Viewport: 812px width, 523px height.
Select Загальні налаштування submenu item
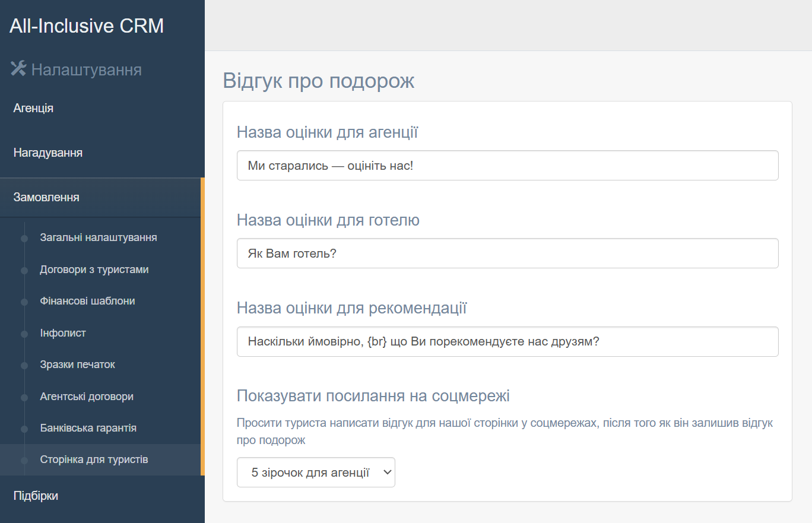pos(99,237)
